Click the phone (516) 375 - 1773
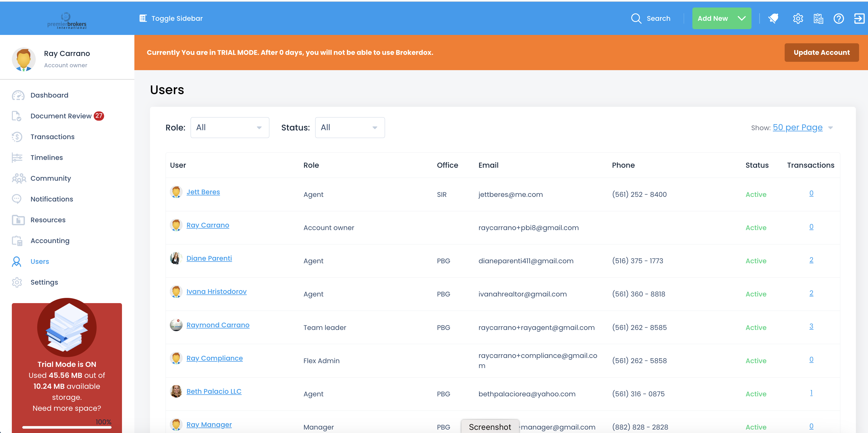 (638, 261)
